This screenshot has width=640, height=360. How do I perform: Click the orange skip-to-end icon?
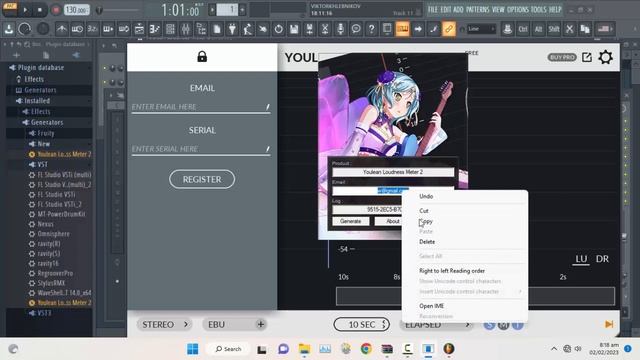tap(609, 324)
